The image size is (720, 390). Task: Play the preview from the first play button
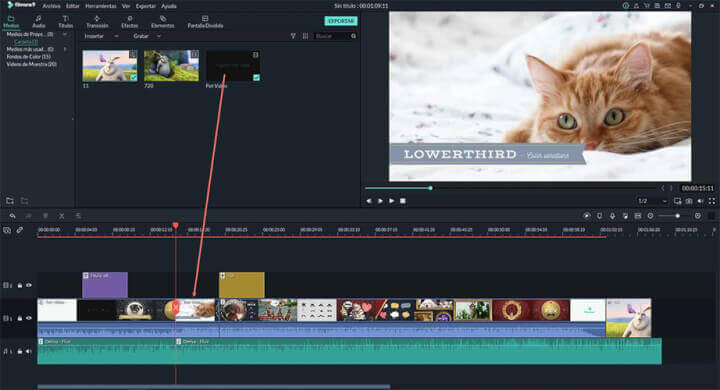380,201
